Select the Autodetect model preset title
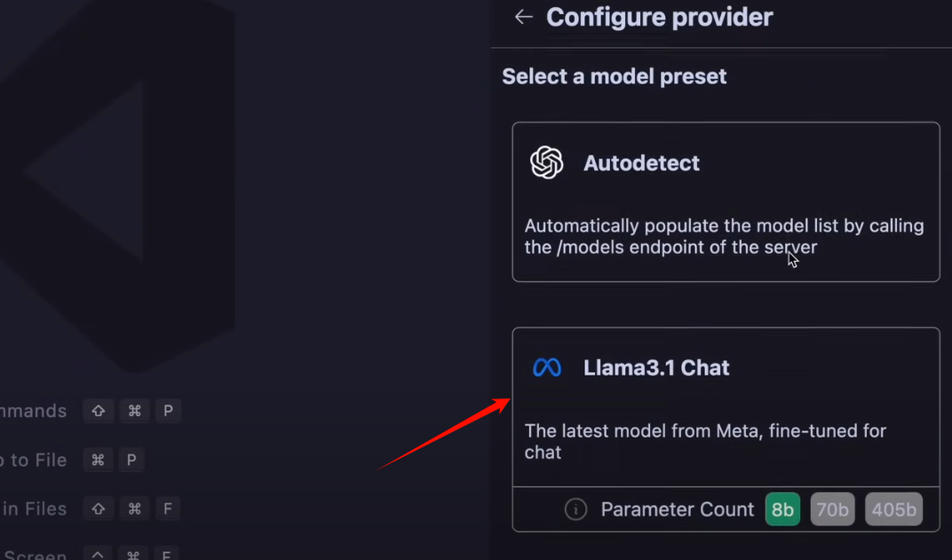 642,162
